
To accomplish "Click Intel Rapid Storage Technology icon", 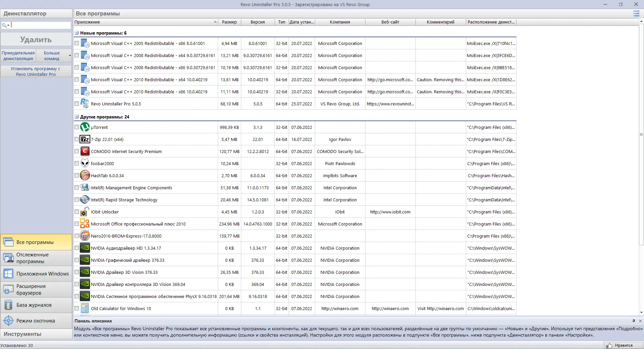I will (x=85, y=200).
